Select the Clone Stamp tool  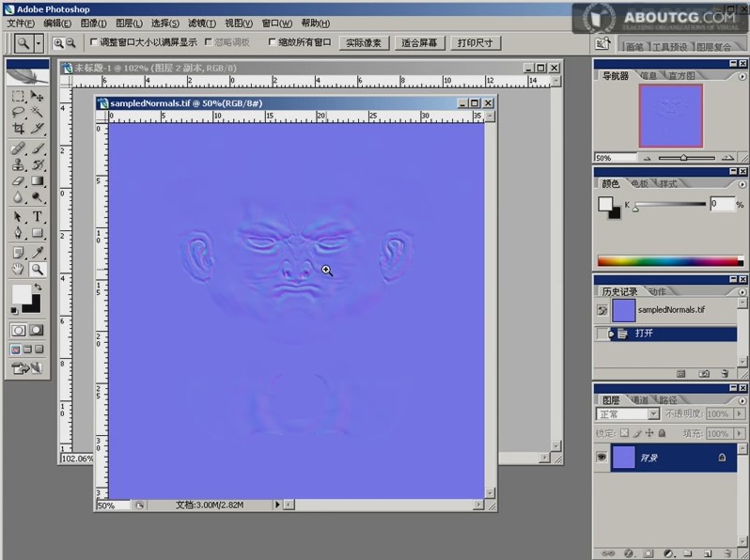pos(18,165)
